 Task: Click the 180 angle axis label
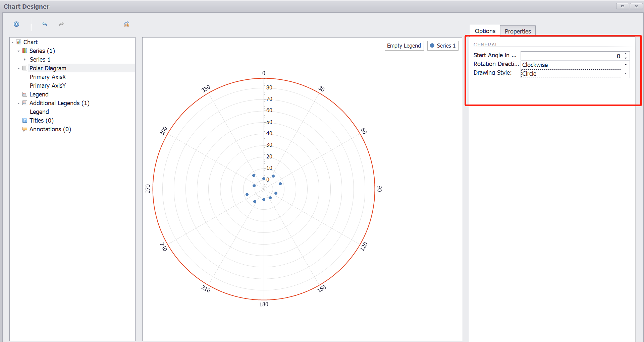(264, 304)
